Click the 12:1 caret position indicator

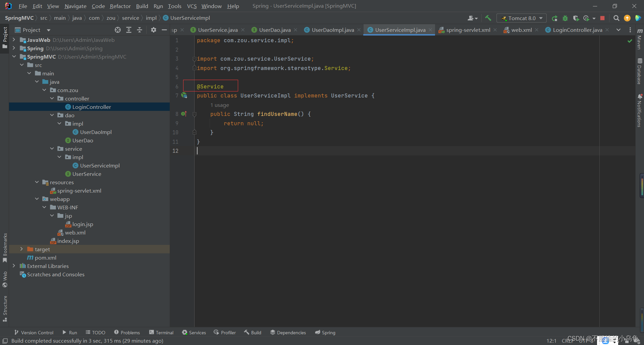[551, 341]
